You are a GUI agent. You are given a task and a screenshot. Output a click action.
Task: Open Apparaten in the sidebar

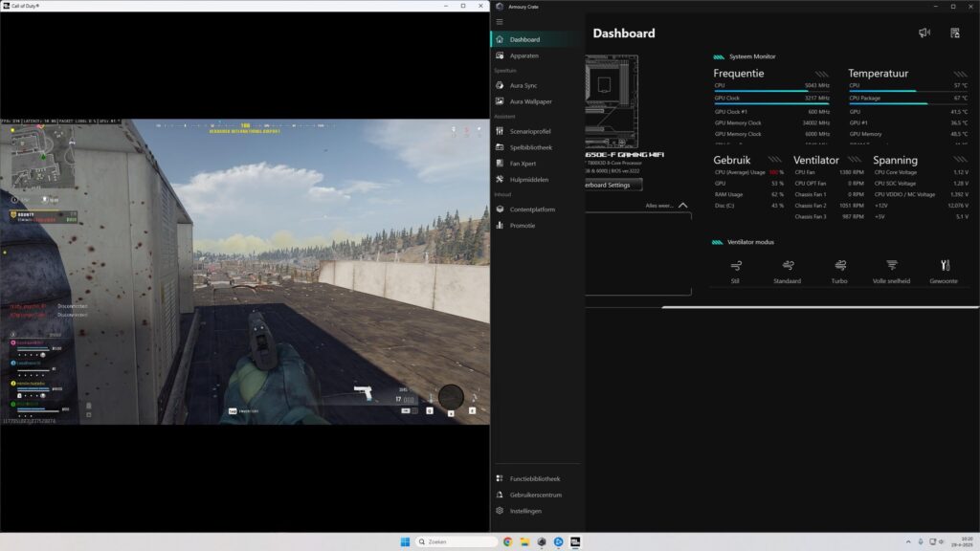coord(536,55)
